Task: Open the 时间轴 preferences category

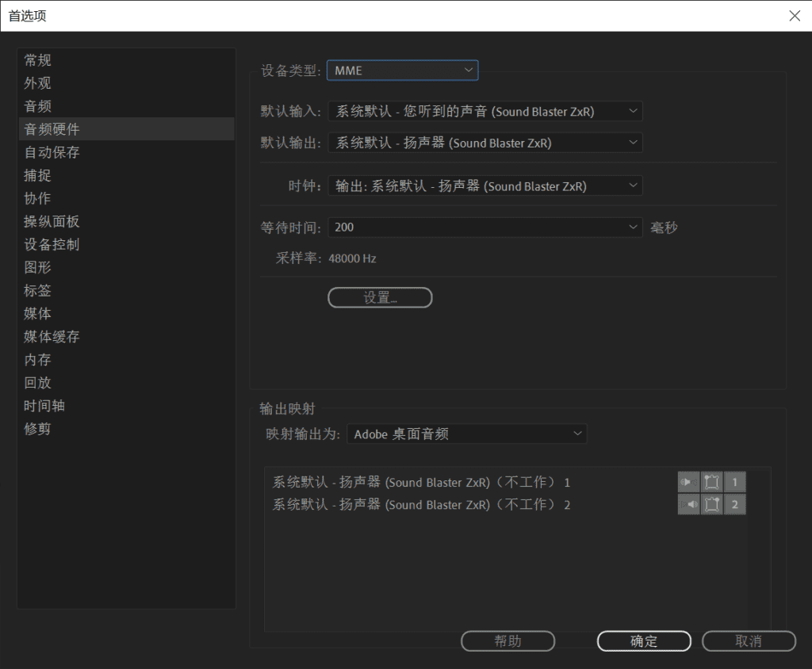Action: (44, 406)
